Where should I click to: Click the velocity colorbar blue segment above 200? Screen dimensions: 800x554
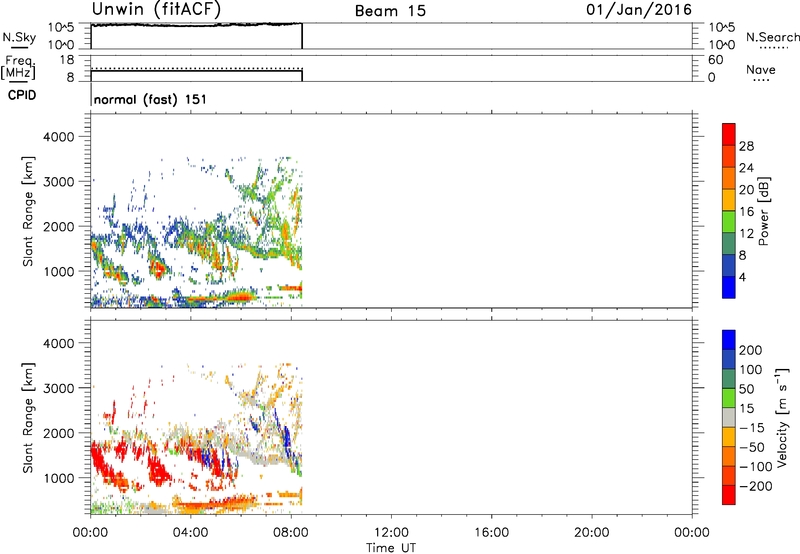(x=729, y=340)
